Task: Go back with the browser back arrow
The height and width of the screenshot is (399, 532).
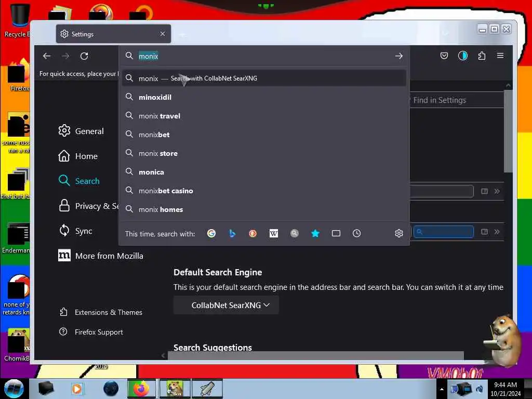Action: point(47,56)
